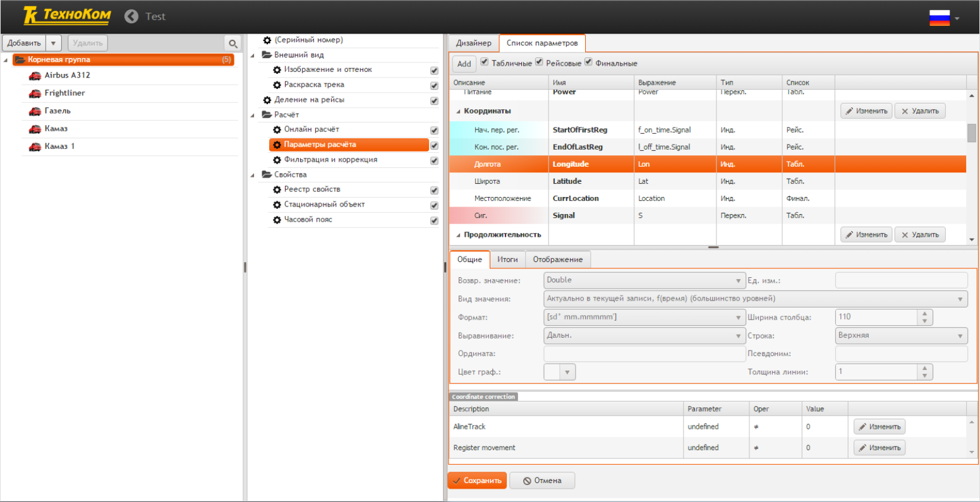Open the Добавить dropdown arrow
Screen dimensions: 980x502
pos(53,43)
